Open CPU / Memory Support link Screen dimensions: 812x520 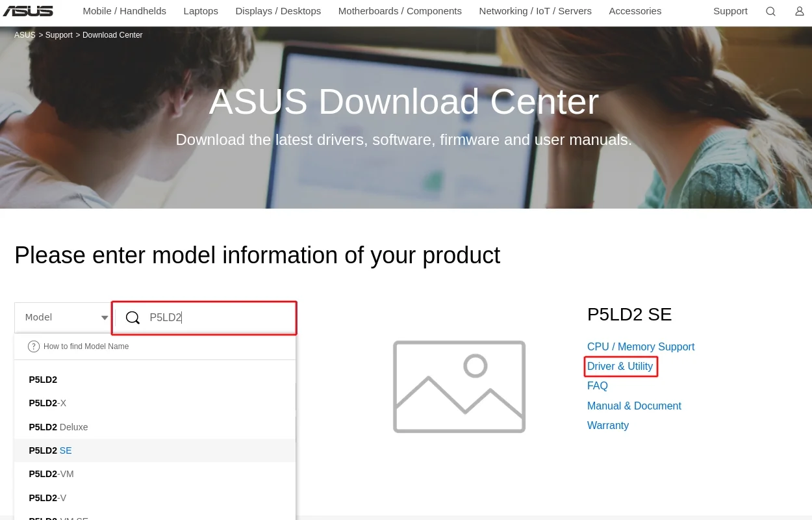641,347
